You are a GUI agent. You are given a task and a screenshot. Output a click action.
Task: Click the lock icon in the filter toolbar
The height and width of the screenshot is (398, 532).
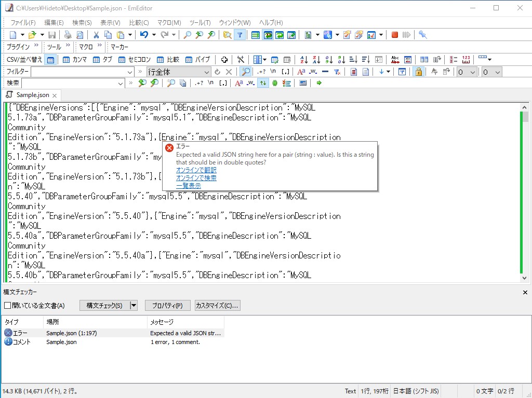[418, 72]
